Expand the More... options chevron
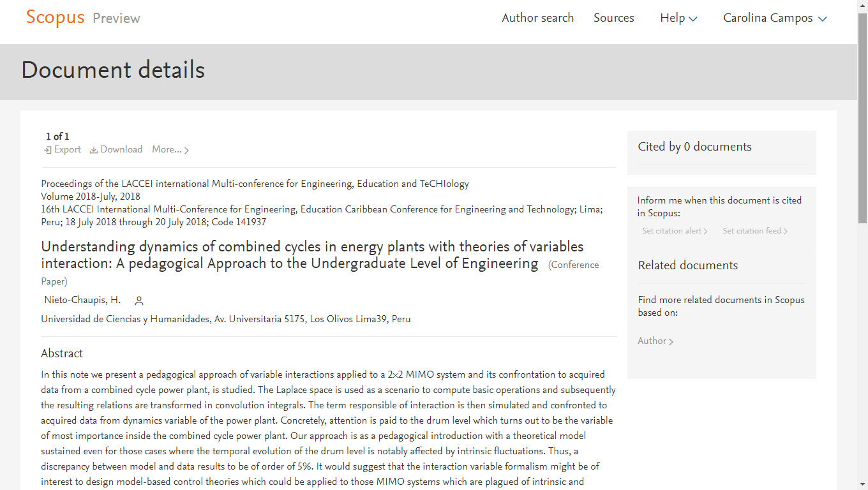Image resolution: width=868 pixels, height=490 pixels. pos(186,151)
